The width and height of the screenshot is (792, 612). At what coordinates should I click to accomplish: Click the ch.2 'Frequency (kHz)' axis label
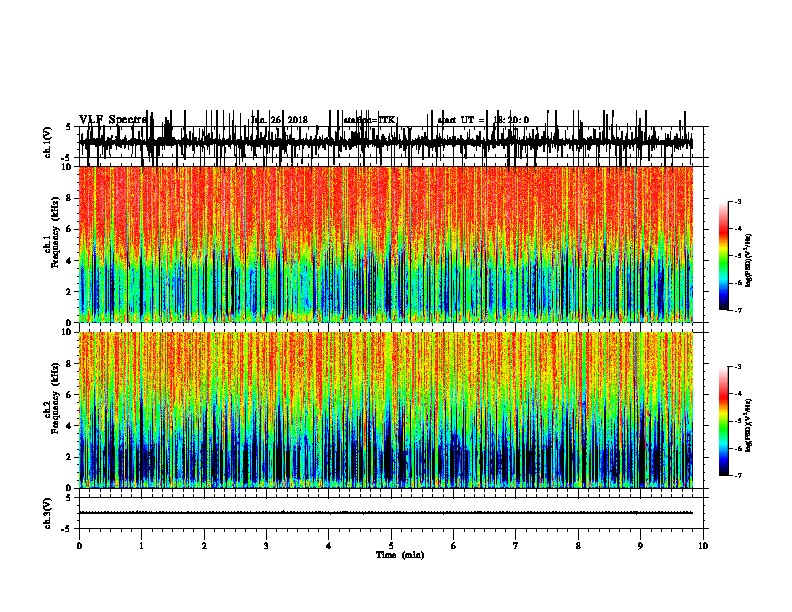(55, 398)
